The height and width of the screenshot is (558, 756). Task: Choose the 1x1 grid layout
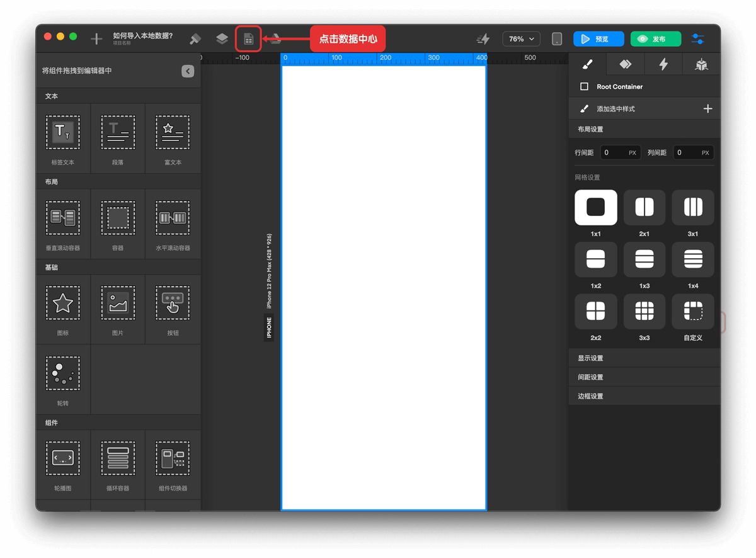pos(596,207)
